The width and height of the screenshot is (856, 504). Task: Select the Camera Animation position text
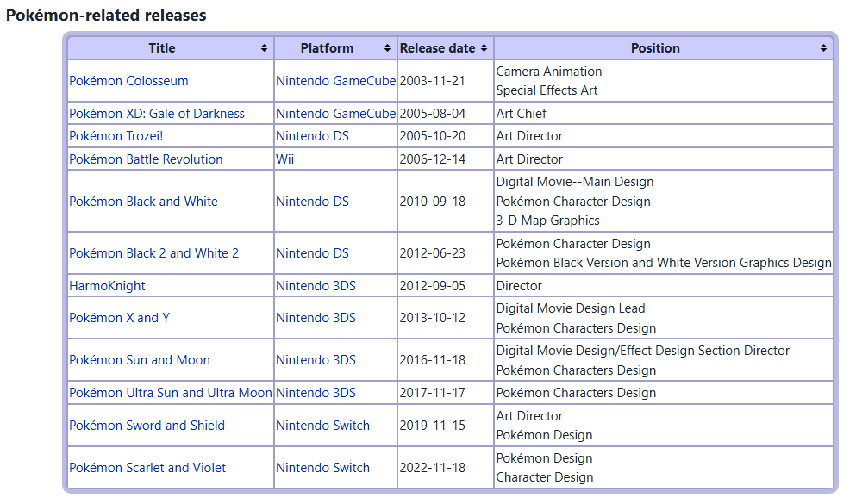pos(549,72)
